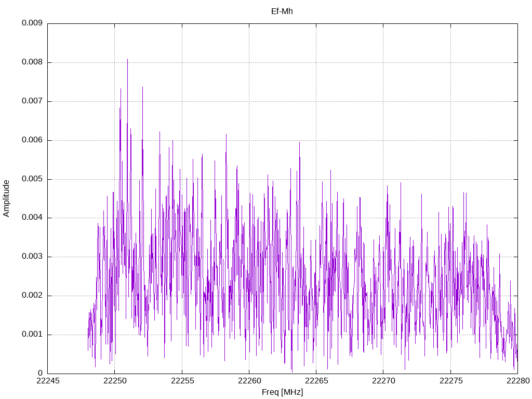Click the 22245 x-axis tick label

point(47,381)
